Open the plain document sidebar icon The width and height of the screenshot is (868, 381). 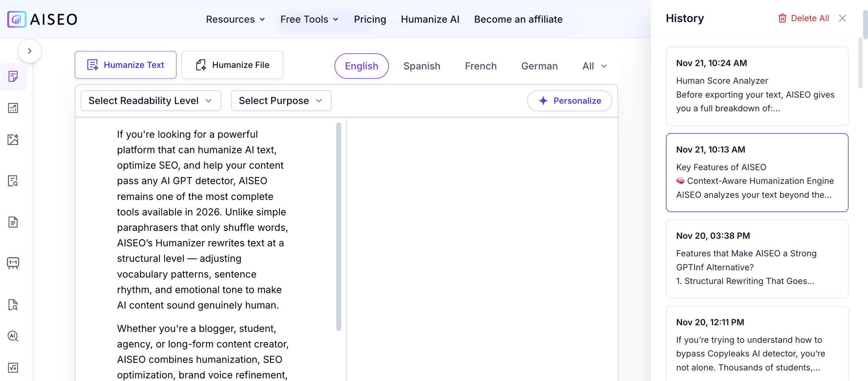[x=13, y=222]
